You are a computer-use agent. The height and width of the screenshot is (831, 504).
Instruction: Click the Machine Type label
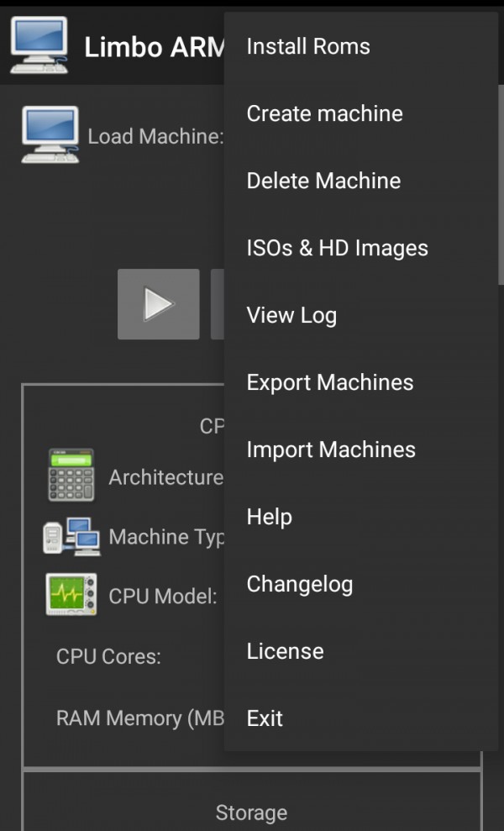click(x=166, y=538)
